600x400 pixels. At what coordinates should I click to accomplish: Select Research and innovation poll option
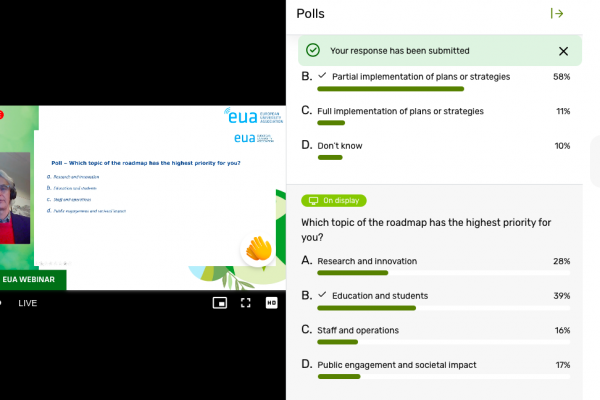367,261
